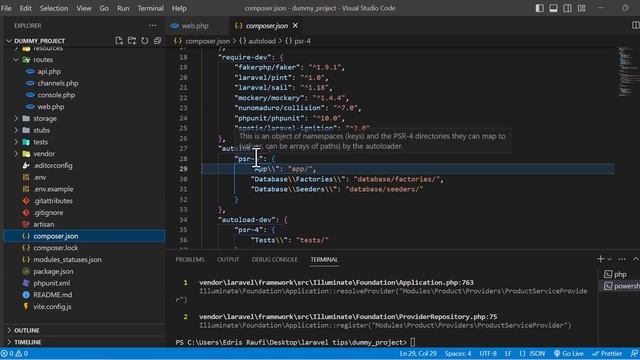
Task: Start Go Live server from status bar
Action: coord(569,353)
